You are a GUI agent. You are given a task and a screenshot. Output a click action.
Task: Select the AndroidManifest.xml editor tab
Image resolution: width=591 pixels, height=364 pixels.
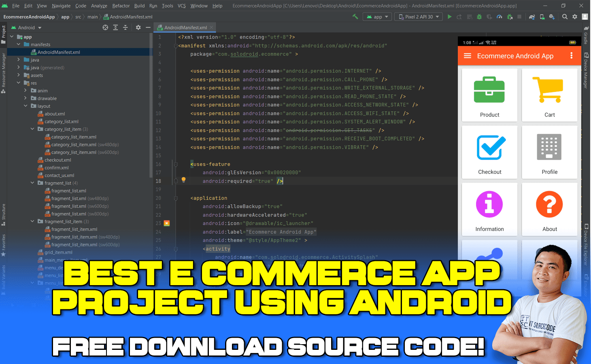coord(185,28)
